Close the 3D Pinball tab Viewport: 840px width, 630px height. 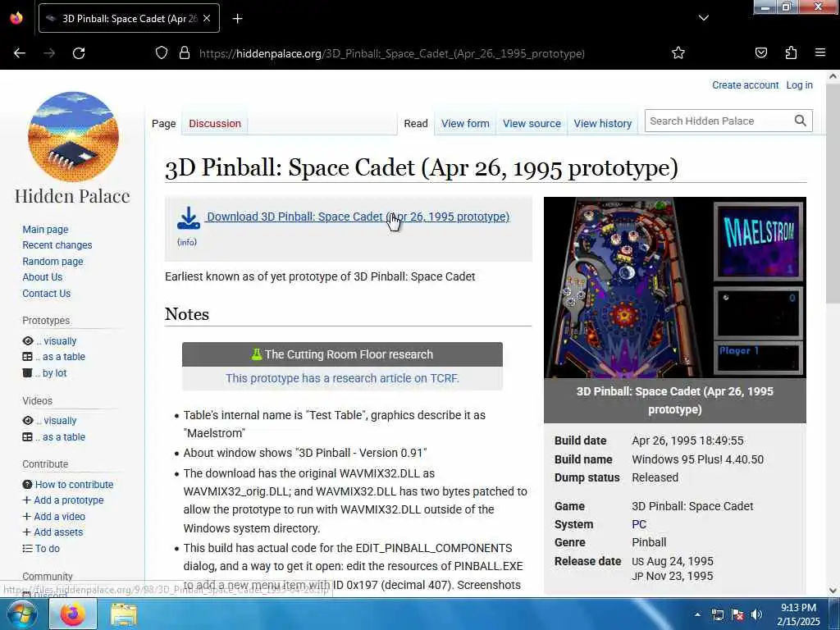click(x=207, y=18)
